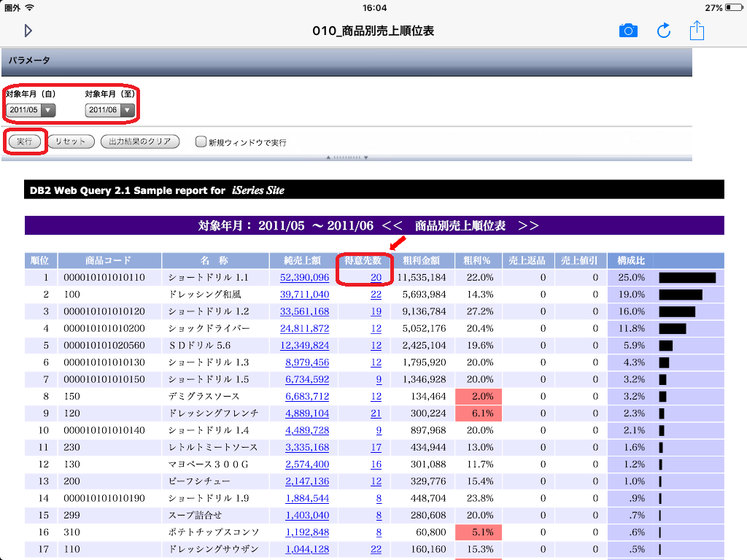Open the share sheet icon

coord(697,31)
